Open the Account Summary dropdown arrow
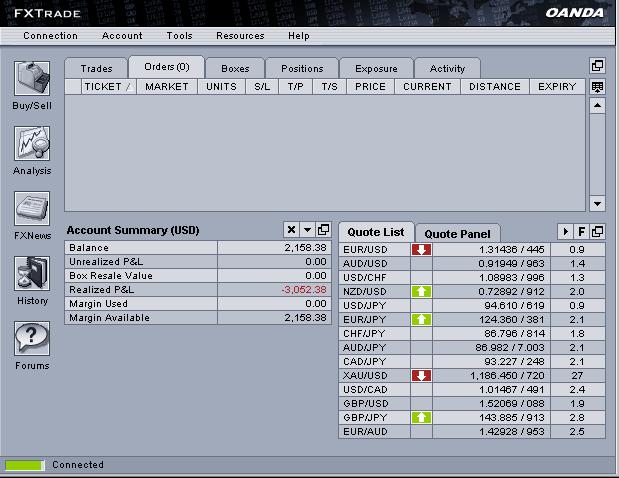The image size is (619, 478). coord(307,230)
